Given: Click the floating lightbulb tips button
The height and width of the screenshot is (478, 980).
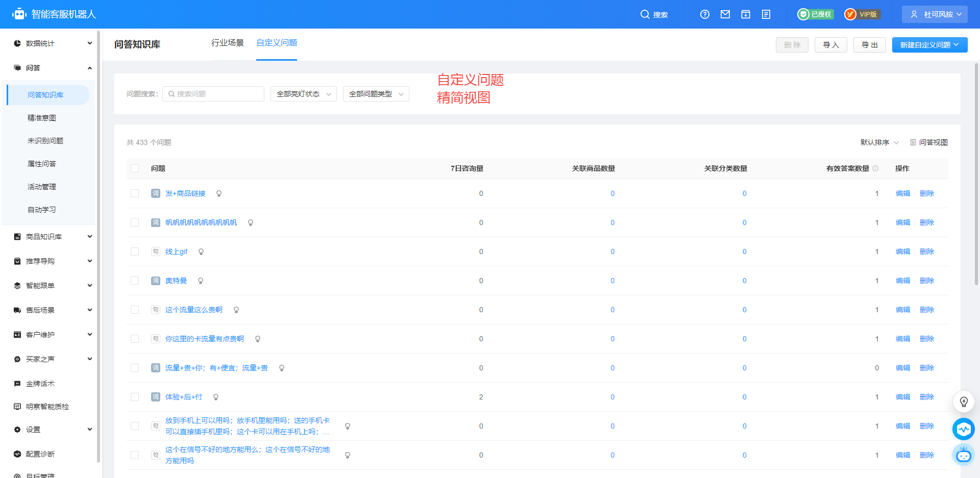Looking at the screenshot, I should click(x=964, y=401).
